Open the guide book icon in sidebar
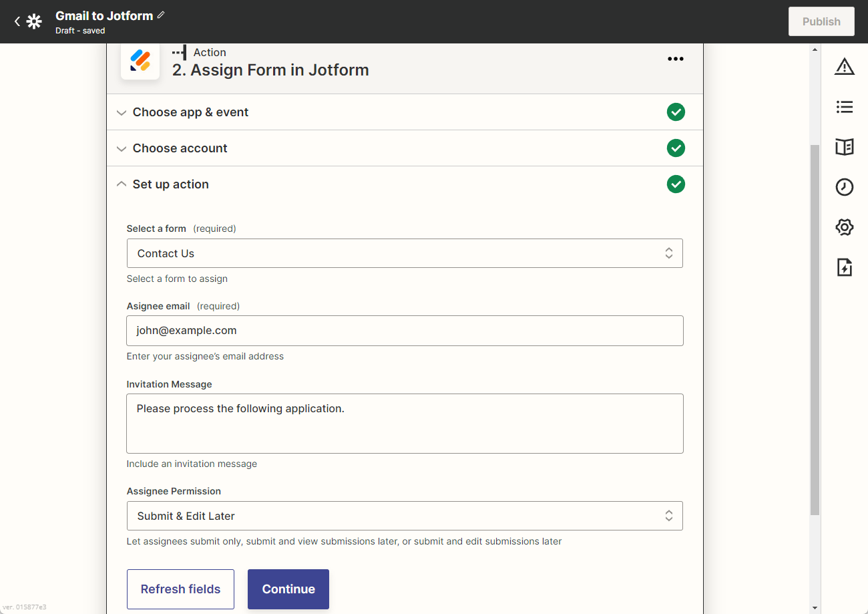This screenshot has height=614, width=868. [x=844, y=147]
